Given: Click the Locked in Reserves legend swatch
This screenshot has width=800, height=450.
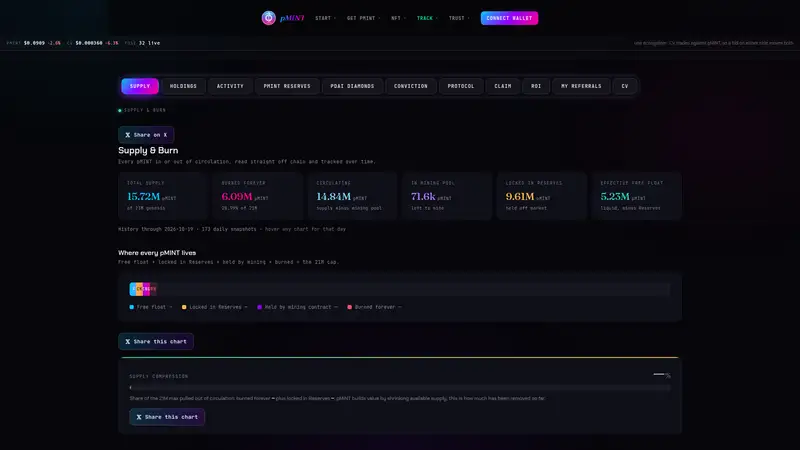Looking at the screenshot, I should [x=184, y=307].
